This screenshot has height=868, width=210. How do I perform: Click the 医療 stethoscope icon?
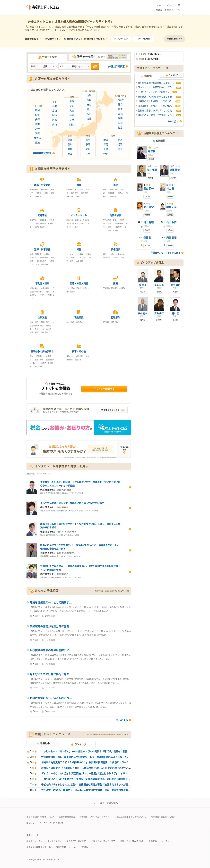[x=115, y=278]
